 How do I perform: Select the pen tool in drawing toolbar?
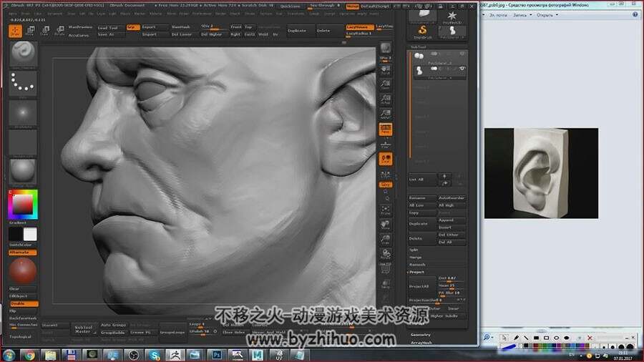[x=516, y=338]
